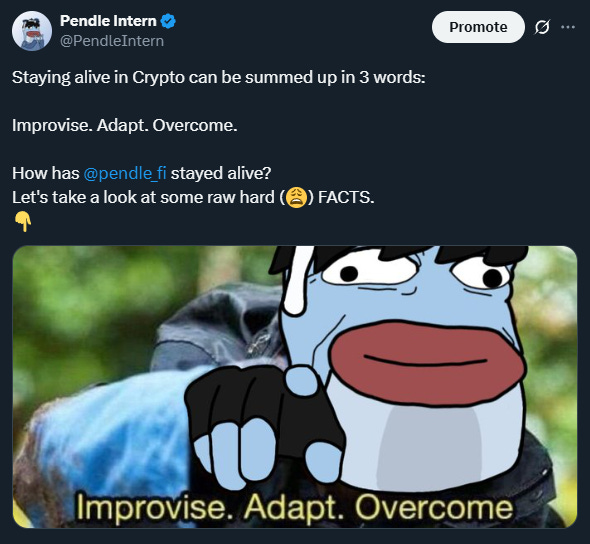This screenshot has height=544, width=590.
Task: Open the @pendle_fi mention link
Action: (125, 173)
